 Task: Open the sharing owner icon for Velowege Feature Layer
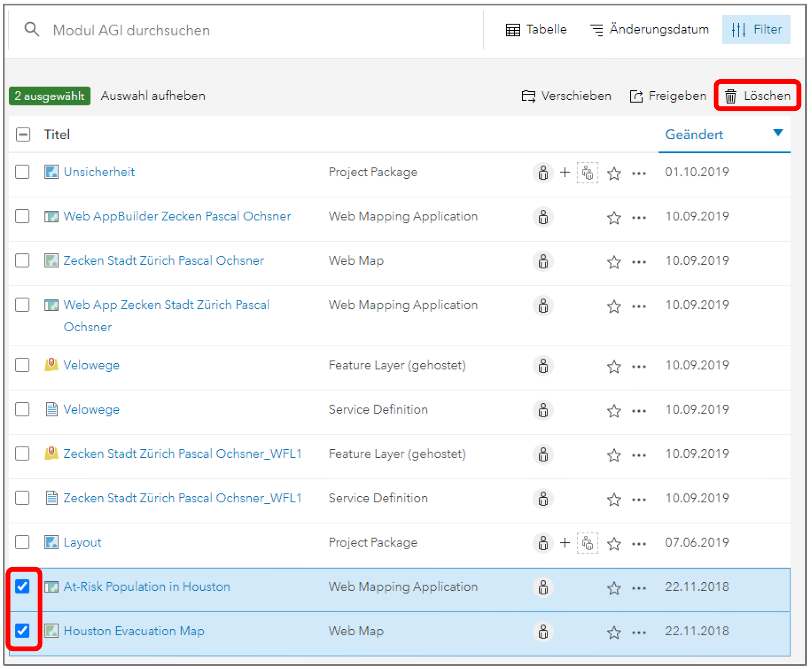(x=543, y=366)
